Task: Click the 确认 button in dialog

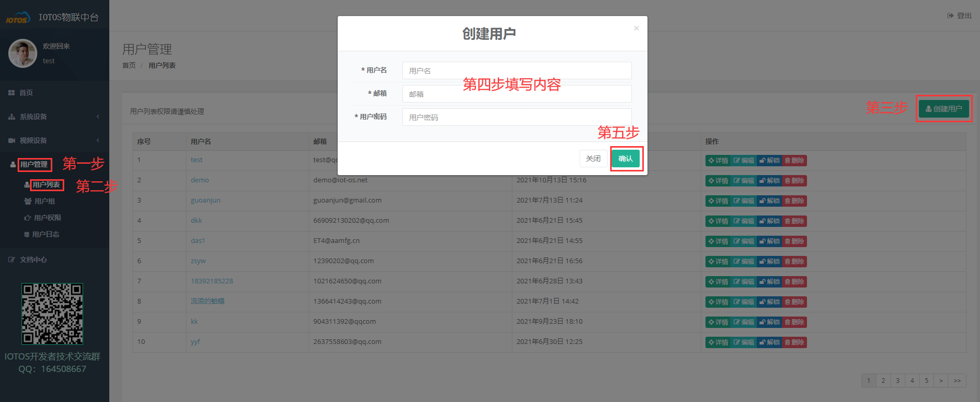Action: pos(626,159)
